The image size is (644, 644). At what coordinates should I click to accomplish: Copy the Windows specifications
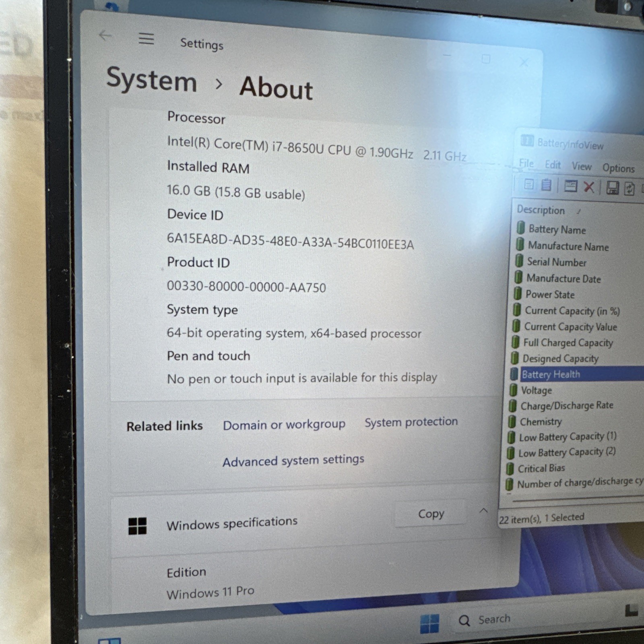click(431, 514)
